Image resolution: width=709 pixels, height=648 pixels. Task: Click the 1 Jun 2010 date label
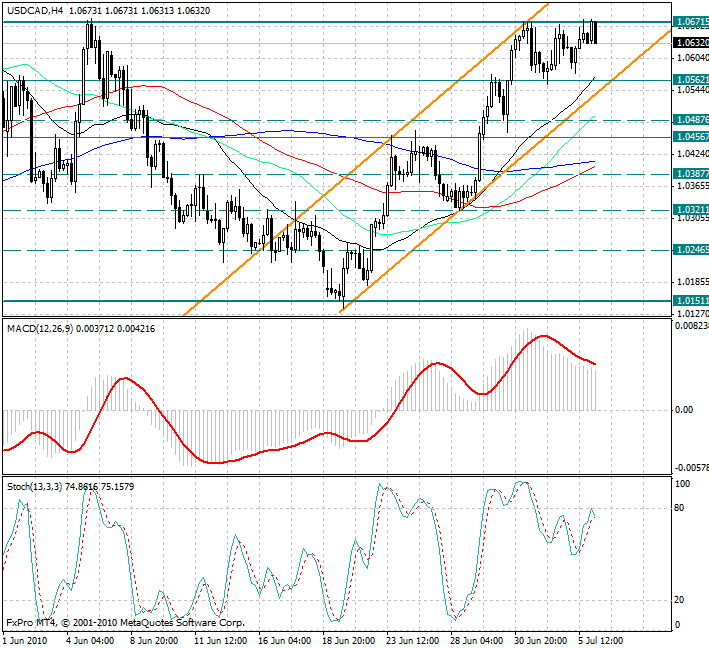[x=25, y=641]
